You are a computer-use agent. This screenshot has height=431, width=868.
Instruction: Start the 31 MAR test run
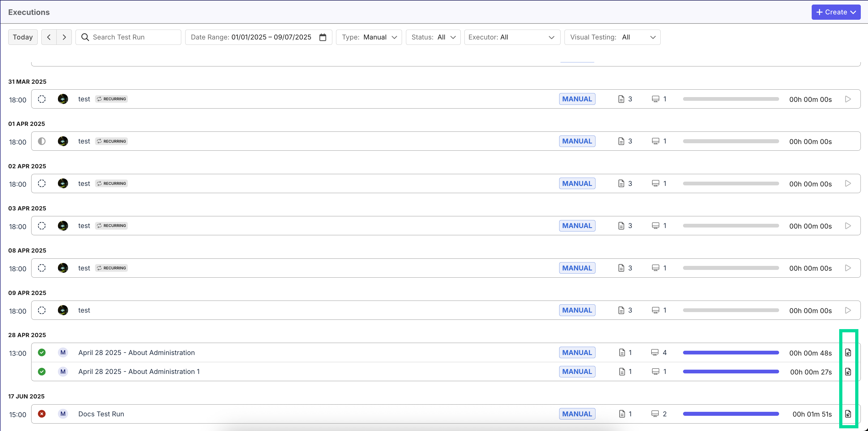coord(848,99)
